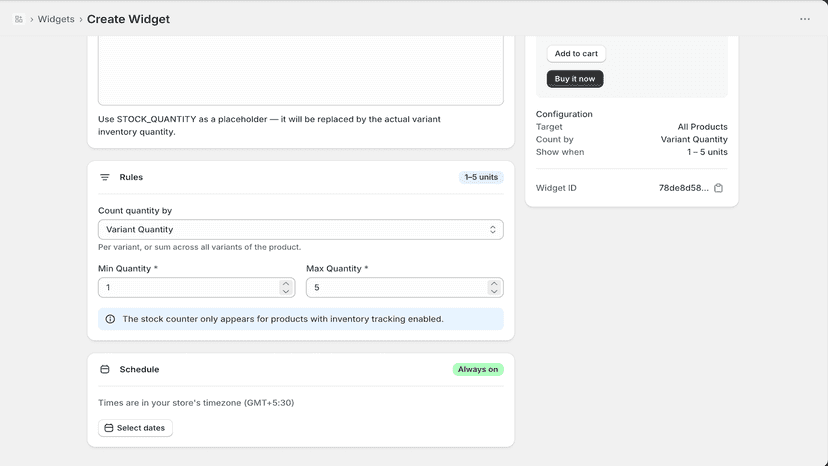The height and width of the screenshot is (466, 828).
Task: Click the 1 – 5 units Show when value
Action: click(x=707, y=152)
